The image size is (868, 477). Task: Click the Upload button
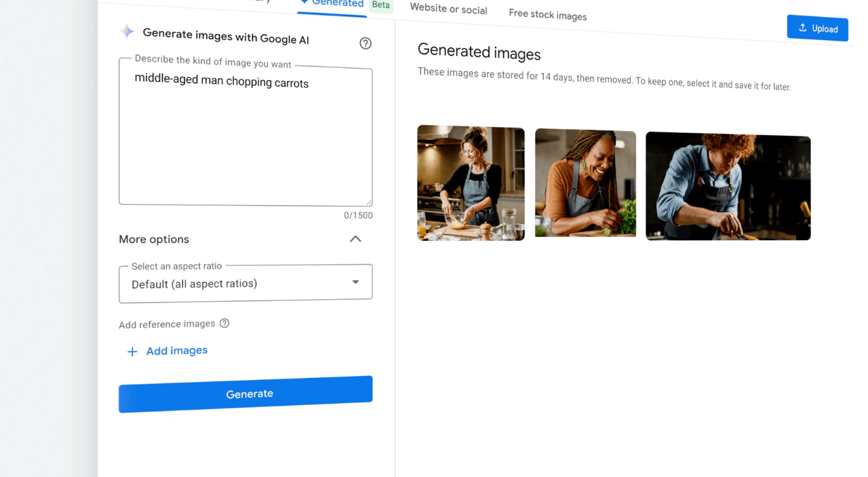[817, 28]
